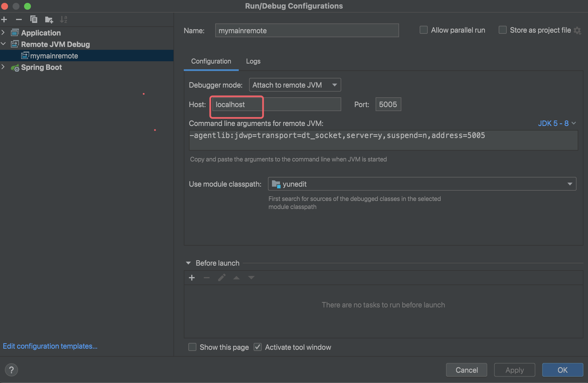Select the Configuration tab

point(211,61)
